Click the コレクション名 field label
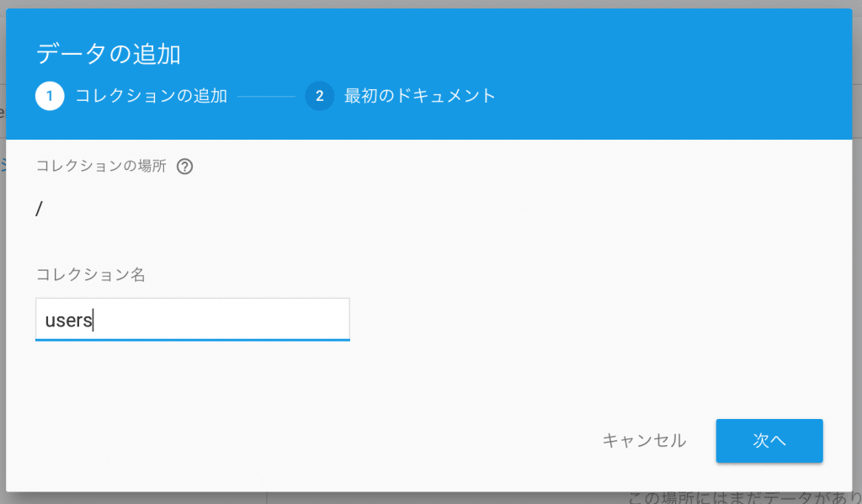This screenshot has width=862, height=504. 91,274
